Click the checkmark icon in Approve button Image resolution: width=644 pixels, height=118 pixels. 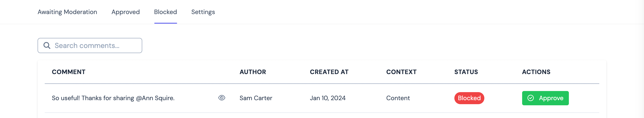coord(530,98)
